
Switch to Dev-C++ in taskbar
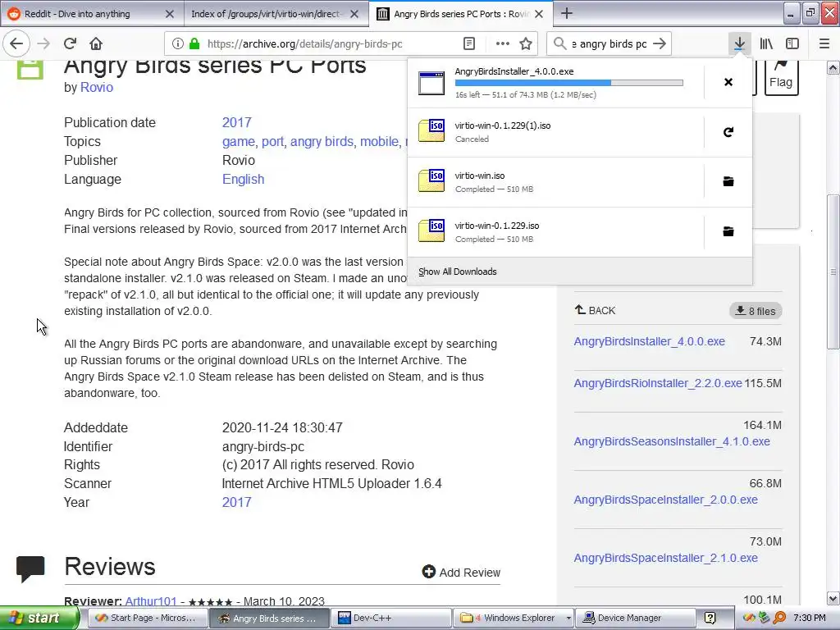coord(391,619)
